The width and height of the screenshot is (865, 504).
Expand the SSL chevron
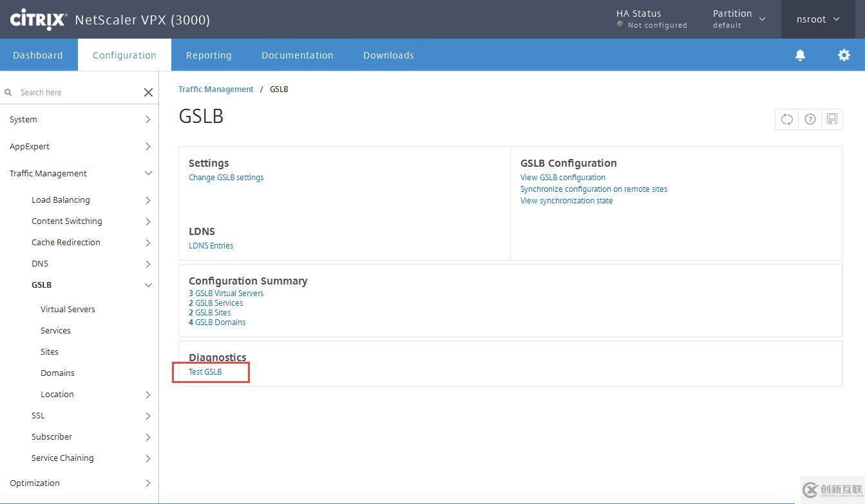pos(147,416)
